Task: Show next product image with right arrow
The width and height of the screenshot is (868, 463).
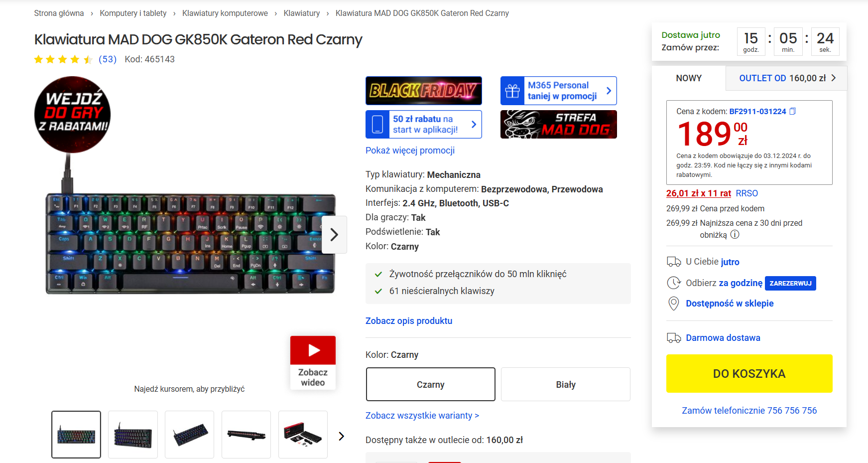Action: pyautogui.click(x=334, y=235)
